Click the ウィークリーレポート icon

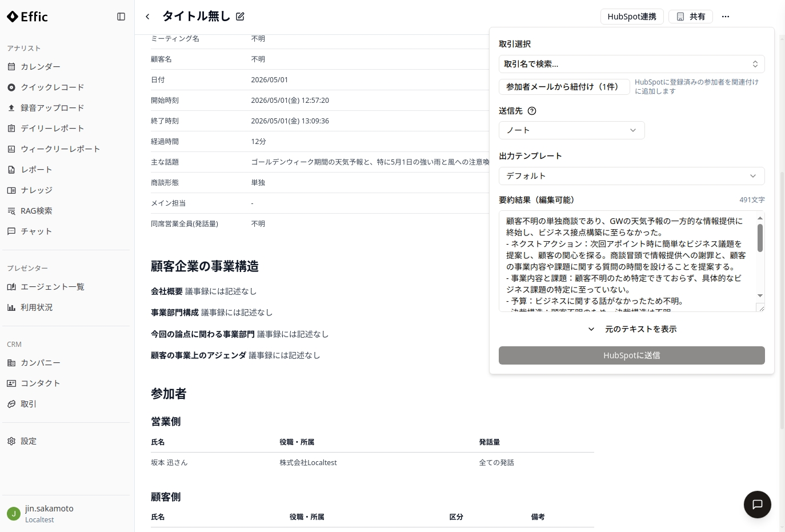(11, 149)
